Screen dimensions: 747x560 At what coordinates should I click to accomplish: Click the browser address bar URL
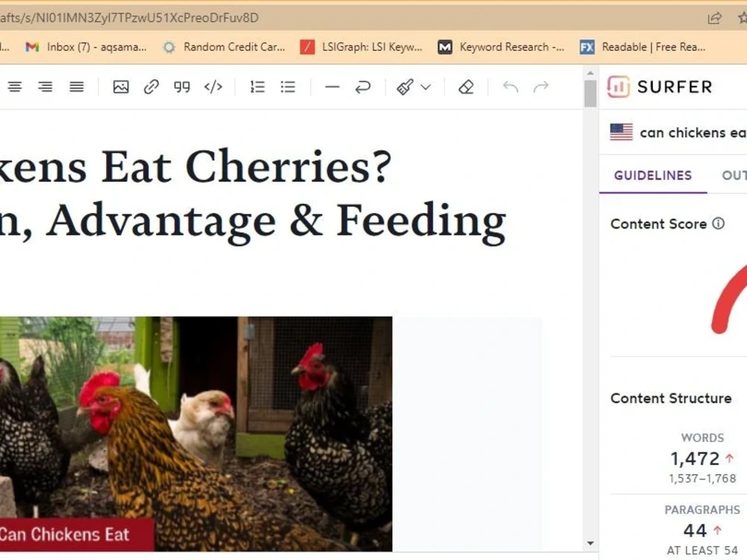(129, 18)
